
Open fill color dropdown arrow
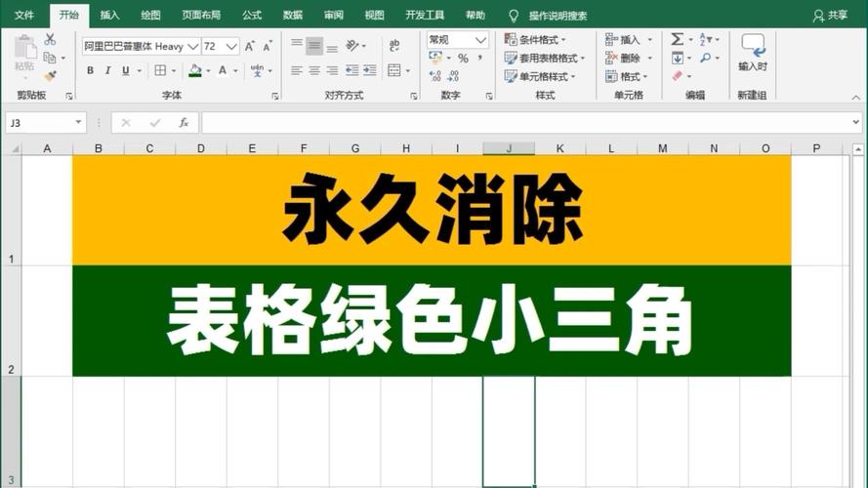pyautogui.click(x=209, y=71)
